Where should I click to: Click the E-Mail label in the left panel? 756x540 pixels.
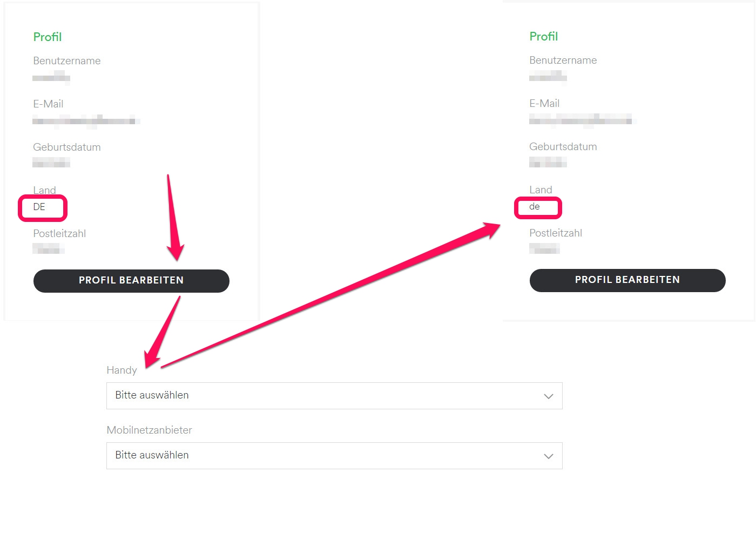[x=48, y=104]
